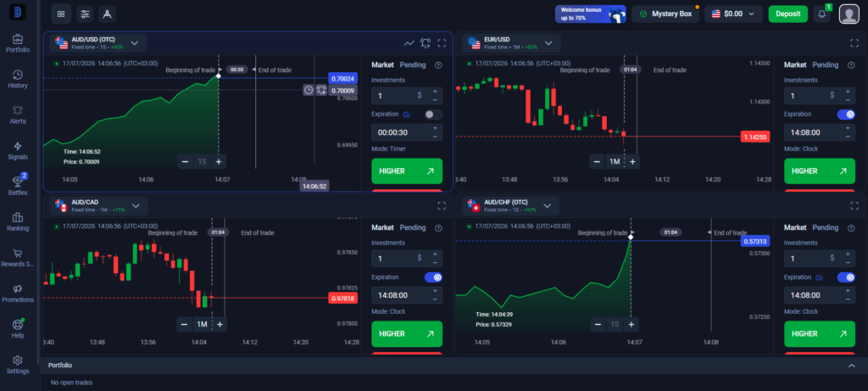
Task: Open $0.00 account balance dropdown
Action: point(733,14)
